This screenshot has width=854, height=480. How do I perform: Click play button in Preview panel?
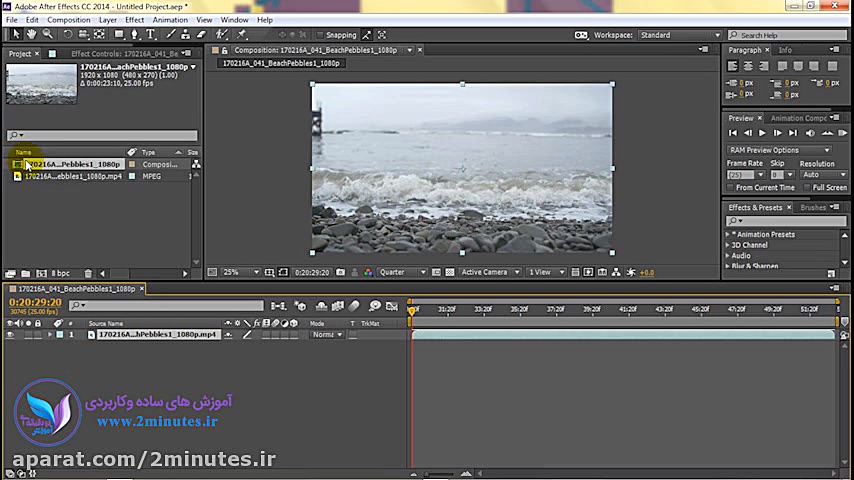(762, 133)
